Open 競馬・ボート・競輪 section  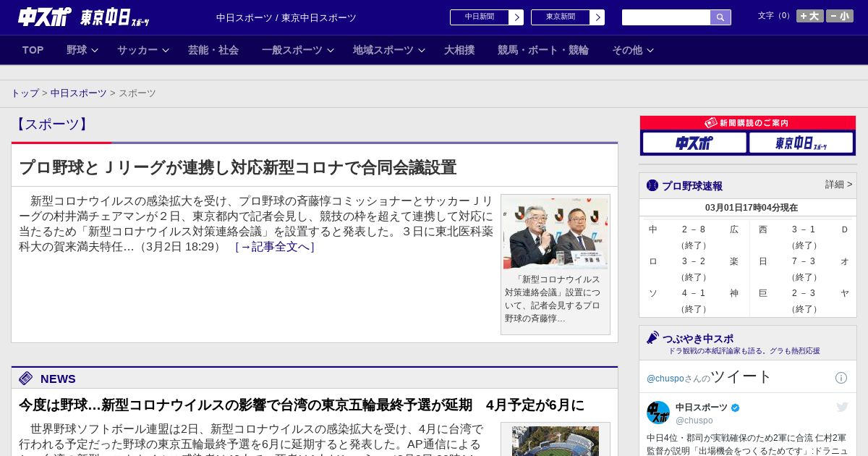tap(543, 50)
